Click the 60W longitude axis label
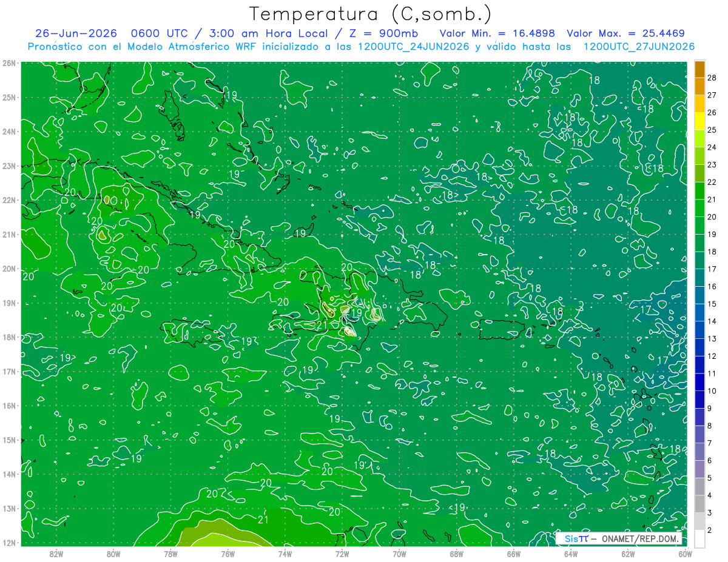The image size is (728, 562). pyautogui.click(x=685, y=554)
